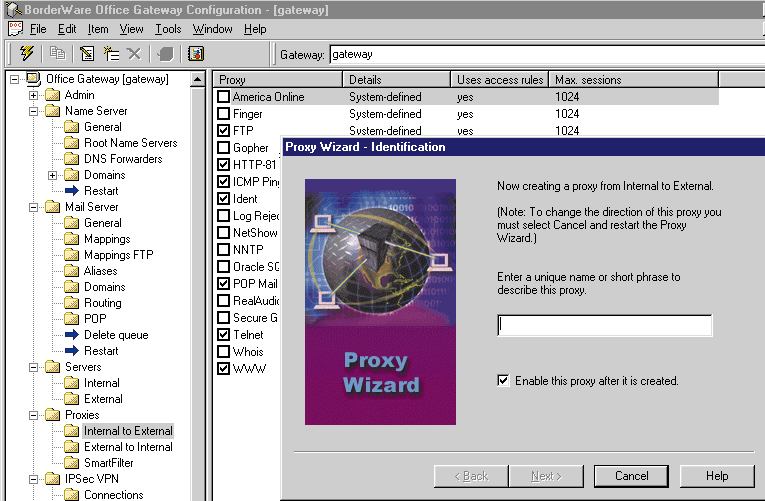Enable the Whois proxy checkbox
Viewport: 765px width, 501px height.
tap(223, 352)
